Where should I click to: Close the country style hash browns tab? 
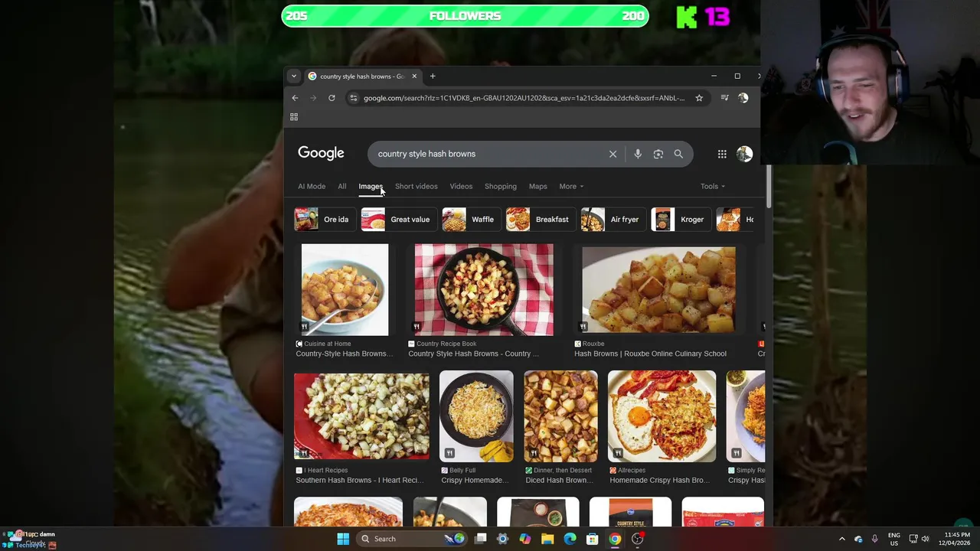pyautogui.click(x=414, y=76)
